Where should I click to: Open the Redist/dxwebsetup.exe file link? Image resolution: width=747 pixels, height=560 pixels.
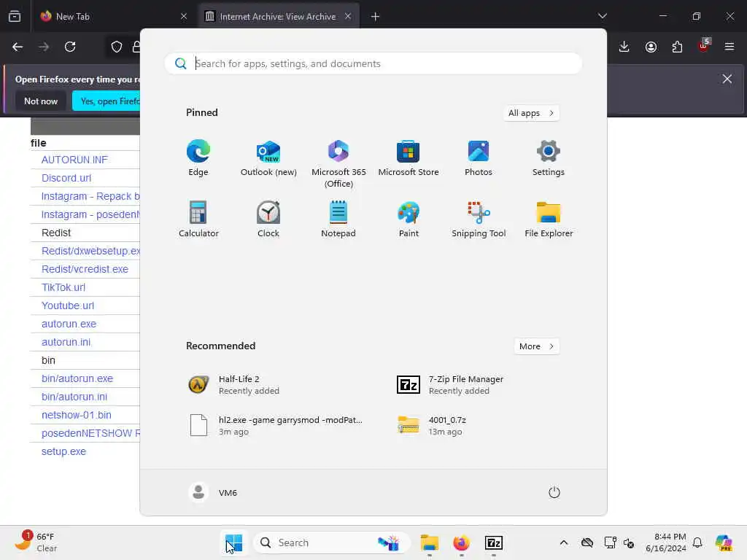tap(90, 251)
